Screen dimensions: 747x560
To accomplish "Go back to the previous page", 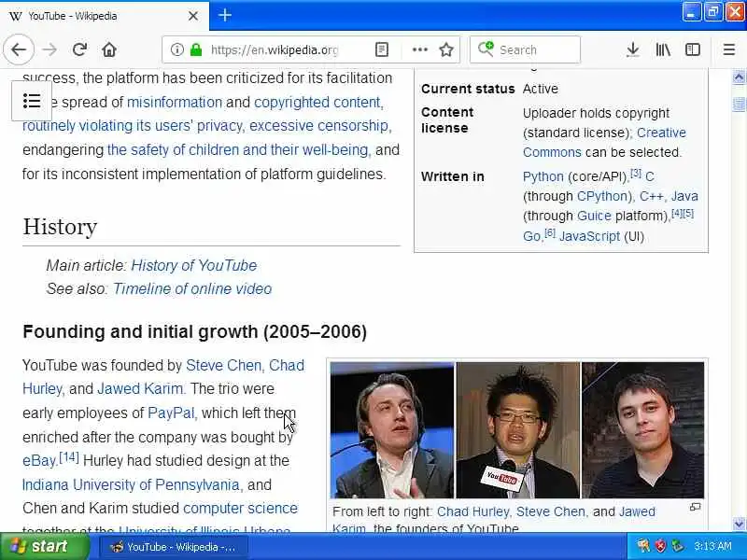I will click(19, 49).
